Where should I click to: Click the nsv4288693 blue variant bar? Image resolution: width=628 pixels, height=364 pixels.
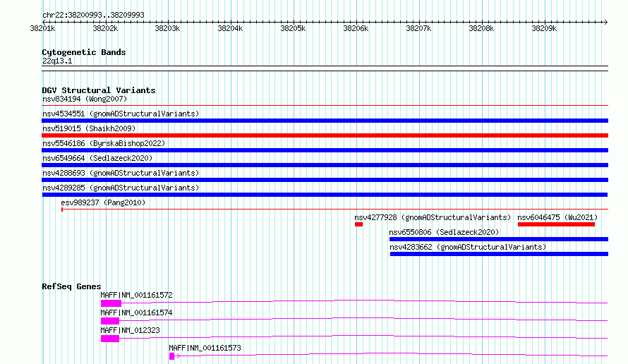tap(325, 180)
